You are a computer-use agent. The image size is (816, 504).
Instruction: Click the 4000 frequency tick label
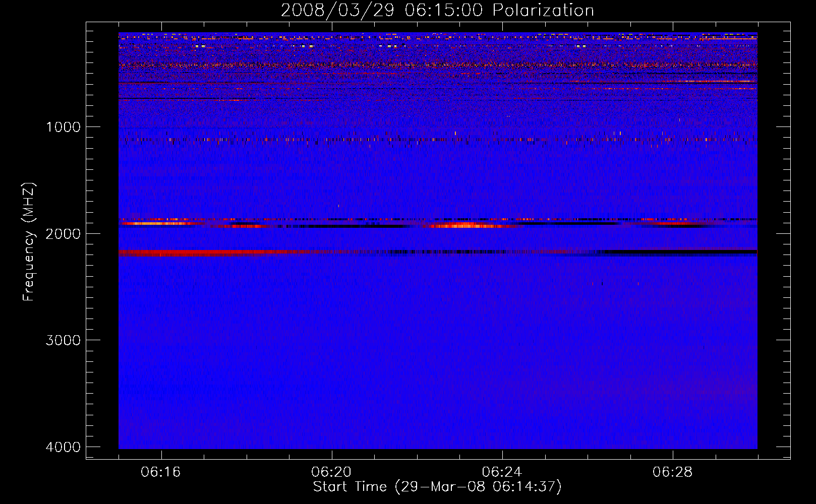point(63,447)
